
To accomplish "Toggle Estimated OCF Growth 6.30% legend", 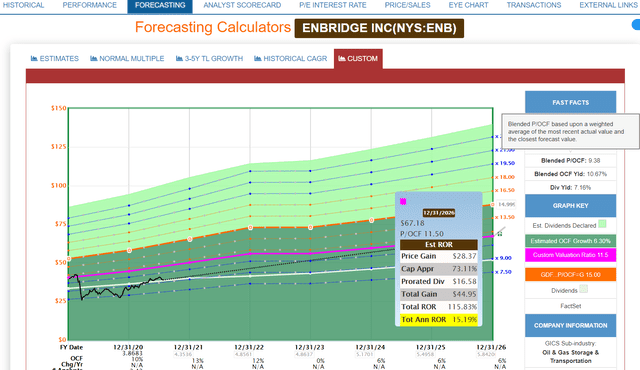I will click(x=570, y=241).
